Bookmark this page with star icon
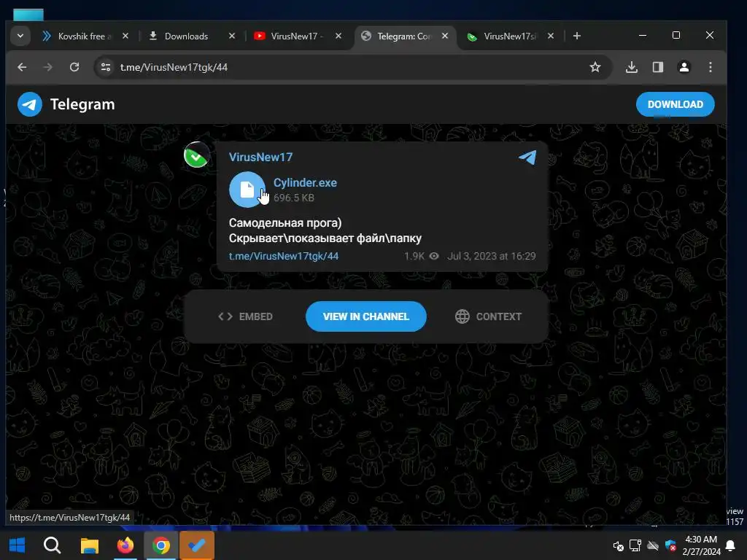This screenshot has height=560, width=747. 595,67
